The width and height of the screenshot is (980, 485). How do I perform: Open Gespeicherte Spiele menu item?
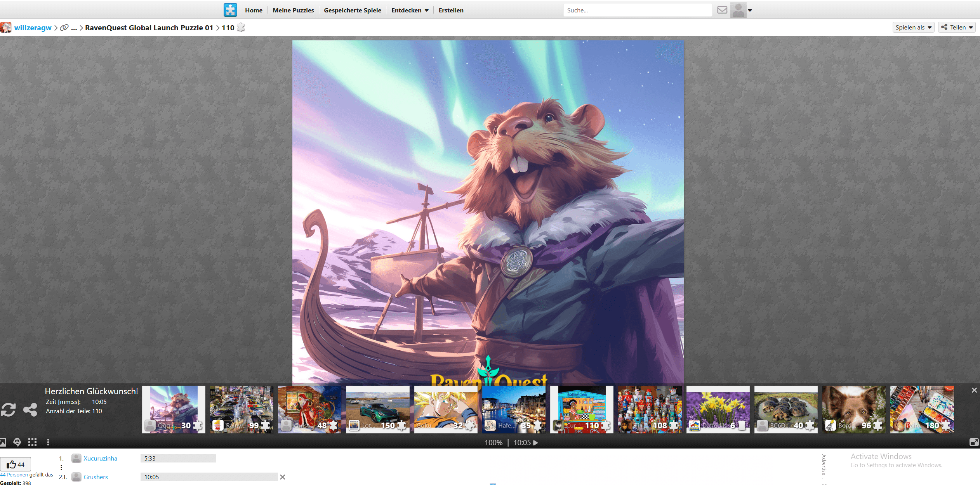352,10
